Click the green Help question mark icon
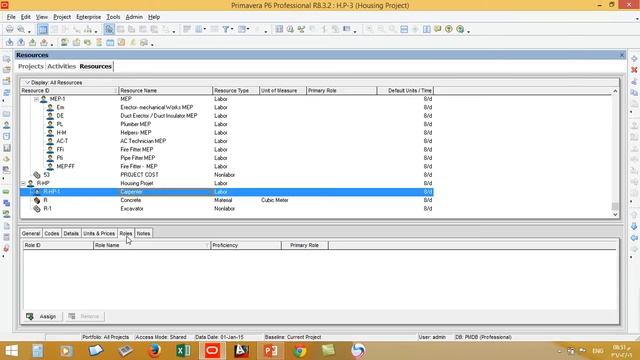 coord(449,29)
